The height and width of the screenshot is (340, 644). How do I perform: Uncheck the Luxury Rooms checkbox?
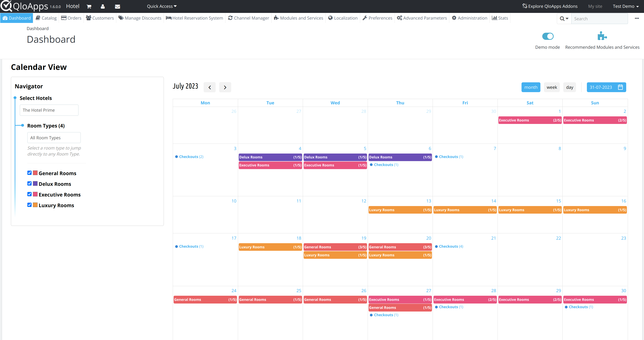point(30,205)
